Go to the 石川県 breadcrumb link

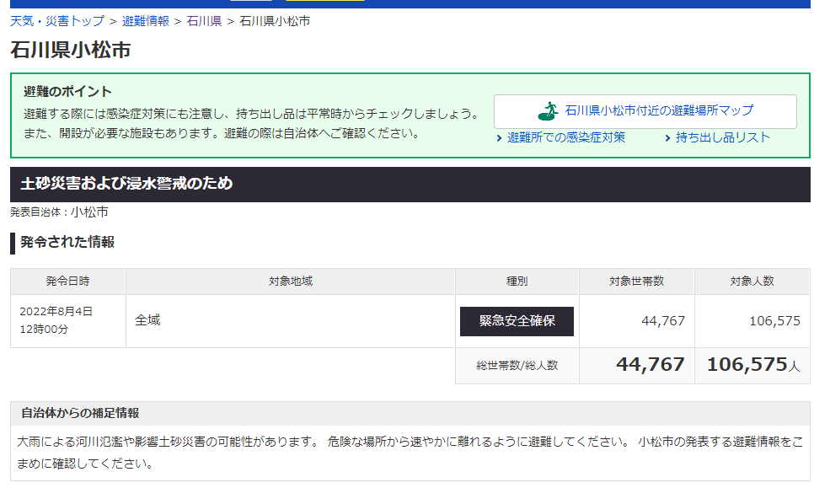tap(204, 21)
